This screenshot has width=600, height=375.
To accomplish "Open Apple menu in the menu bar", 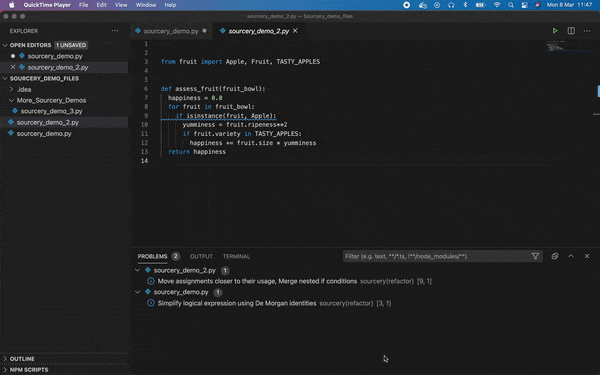I will (x=11, y=5).
